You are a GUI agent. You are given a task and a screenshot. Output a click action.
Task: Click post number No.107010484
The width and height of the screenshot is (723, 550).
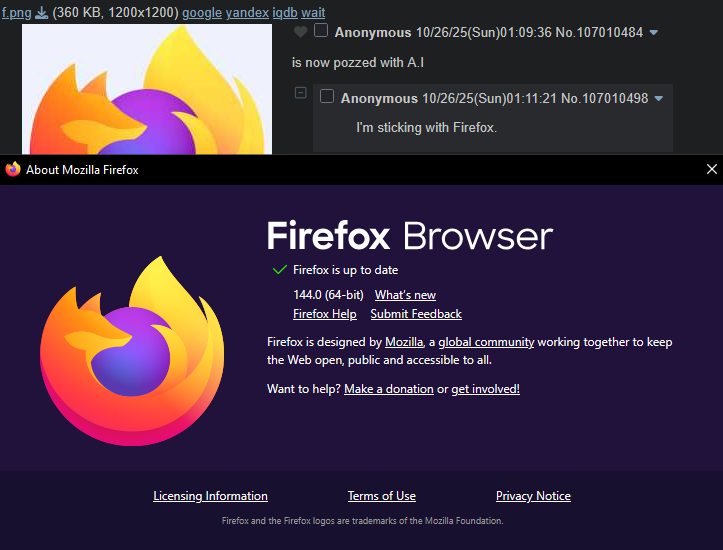[599, 32]
